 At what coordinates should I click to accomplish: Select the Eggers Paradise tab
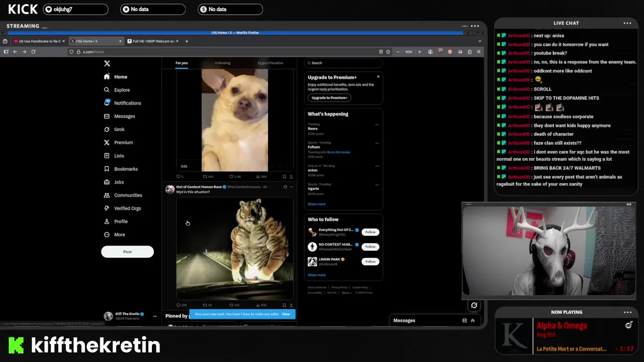pyautogui.click(x=271, y=63)
